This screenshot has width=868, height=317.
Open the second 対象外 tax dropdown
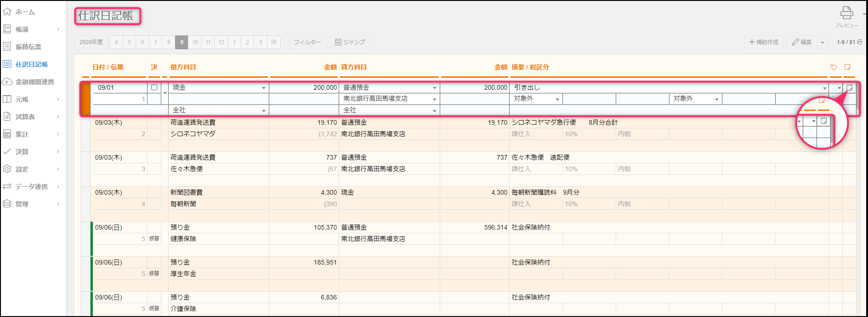(716, 99)
